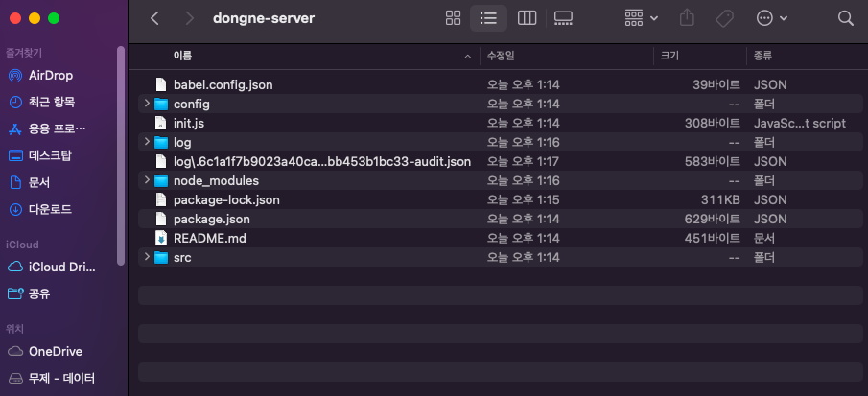Screen dimensions: 868x396
Task: Click the tag toolbar icon
Action: (724, 18)
